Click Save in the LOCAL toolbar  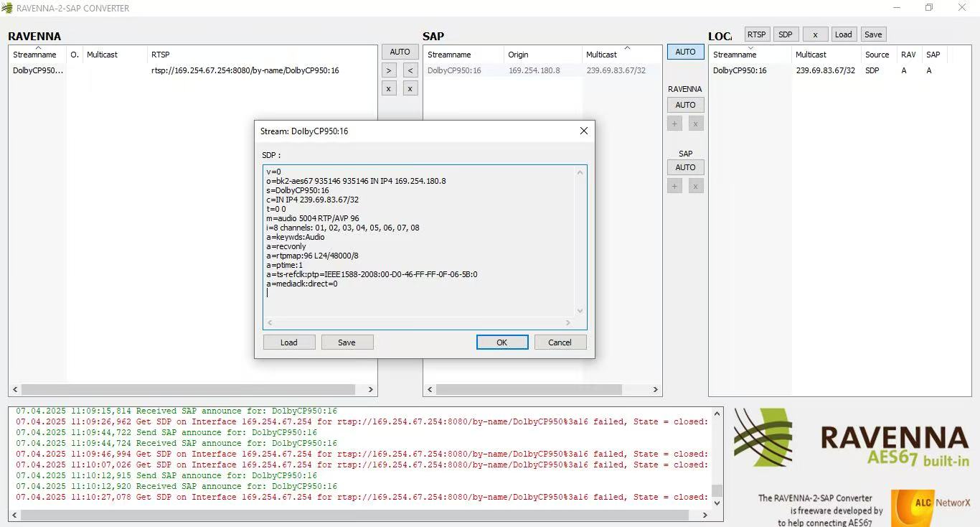tap(873, 34)
